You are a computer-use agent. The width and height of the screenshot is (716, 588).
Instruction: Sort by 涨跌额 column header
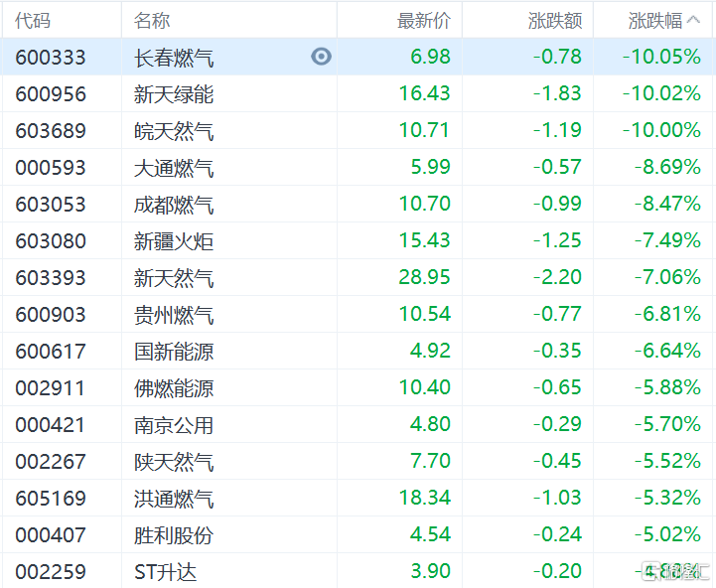[x=555, y=20]
